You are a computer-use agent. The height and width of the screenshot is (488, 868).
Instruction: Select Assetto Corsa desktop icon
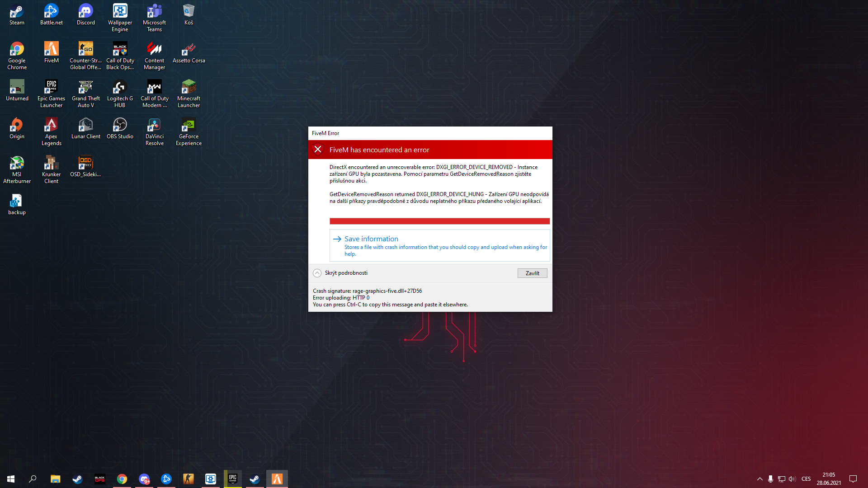tap(189, 52)
